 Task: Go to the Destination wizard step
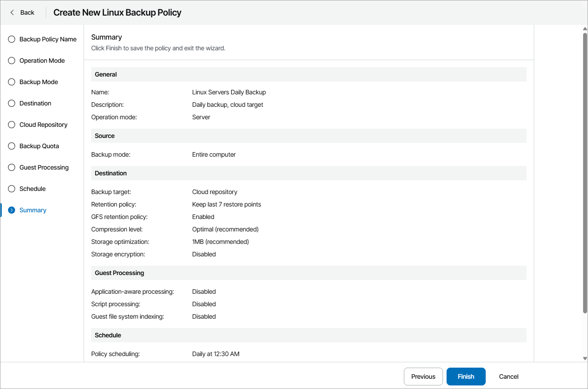(x=35, y=103)
